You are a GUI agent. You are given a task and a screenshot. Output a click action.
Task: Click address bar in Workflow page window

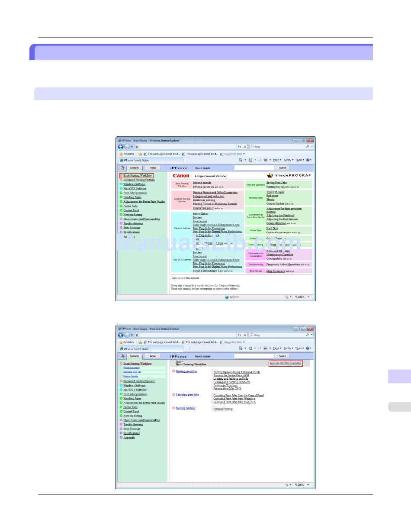click(186, 335)
